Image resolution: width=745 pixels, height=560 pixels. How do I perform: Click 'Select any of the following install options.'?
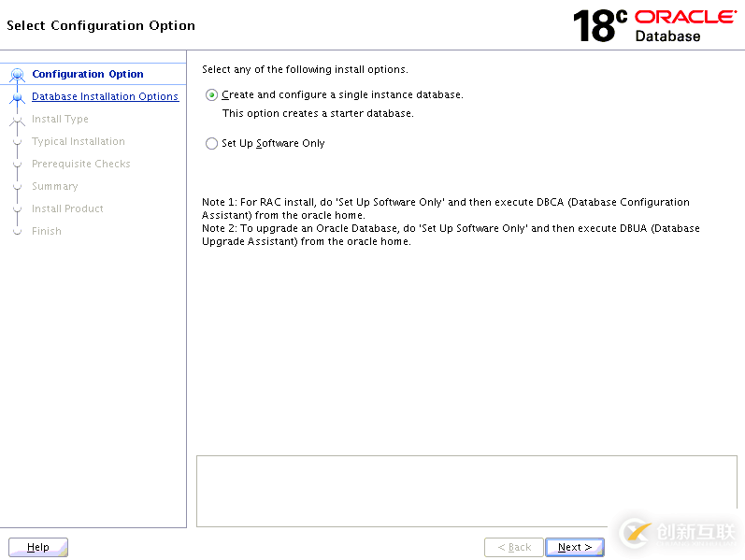[305, 69]
